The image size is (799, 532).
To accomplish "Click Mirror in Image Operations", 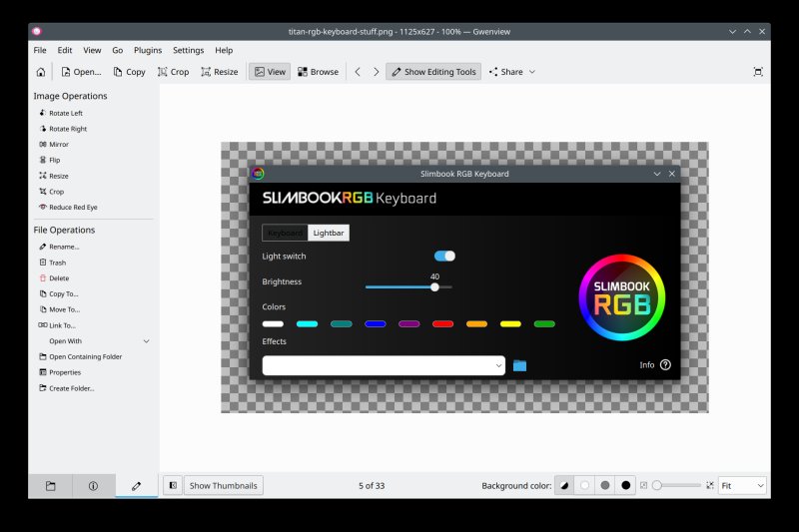I will tap(58, 145).
